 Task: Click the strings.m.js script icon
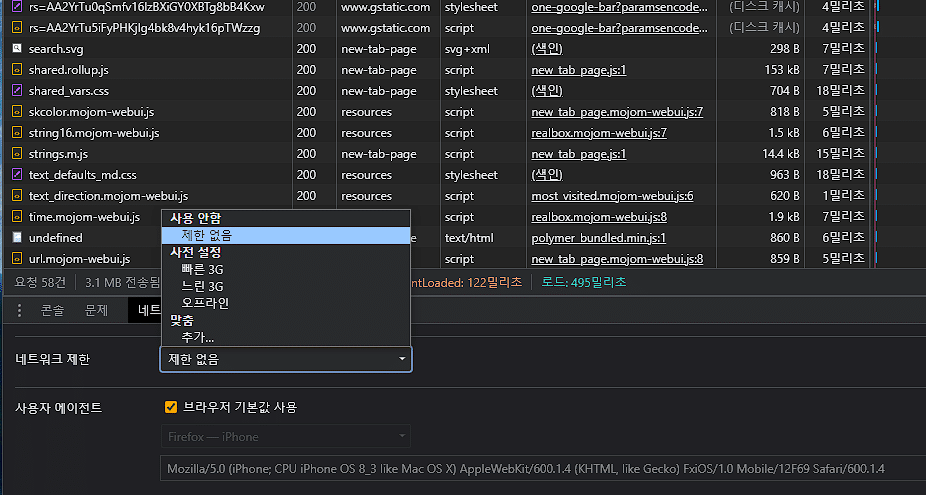tap(17, 154)
